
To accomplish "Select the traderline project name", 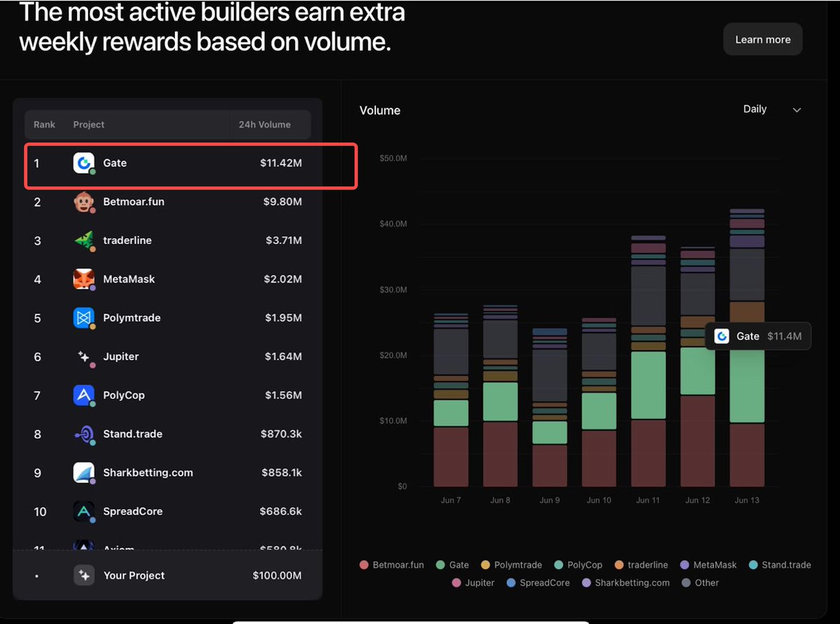I will coord(127,240).
